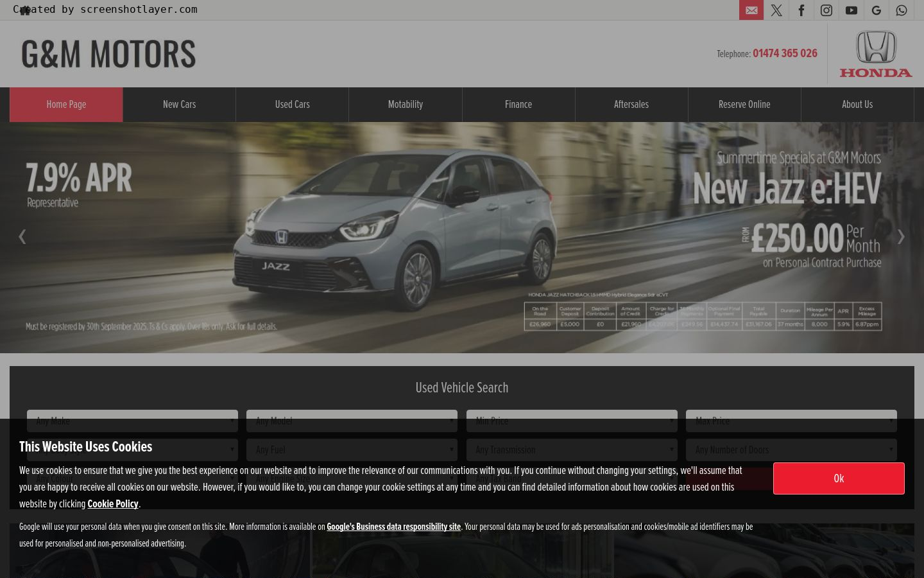Screen dimensions: 924x578
Task: Navigate to the Finance menu
Action: click(x=518, y=105)
